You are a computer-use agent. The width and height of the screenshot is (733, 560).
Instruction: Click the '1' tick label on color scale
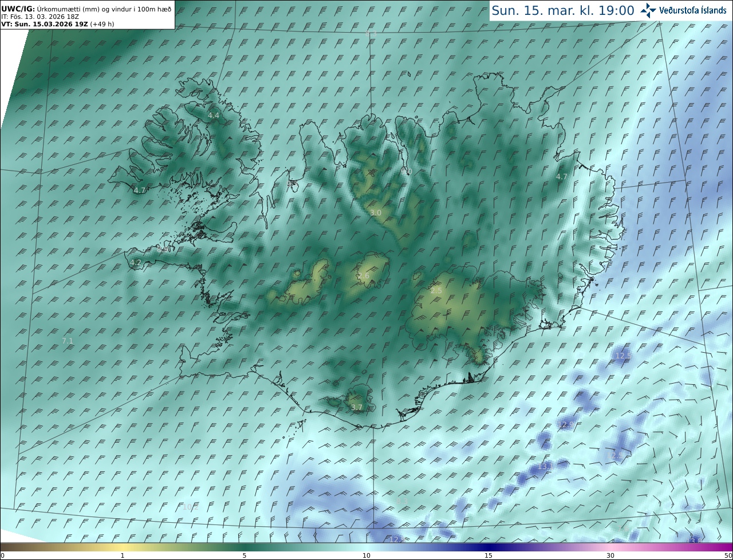(x=123, y=555)
